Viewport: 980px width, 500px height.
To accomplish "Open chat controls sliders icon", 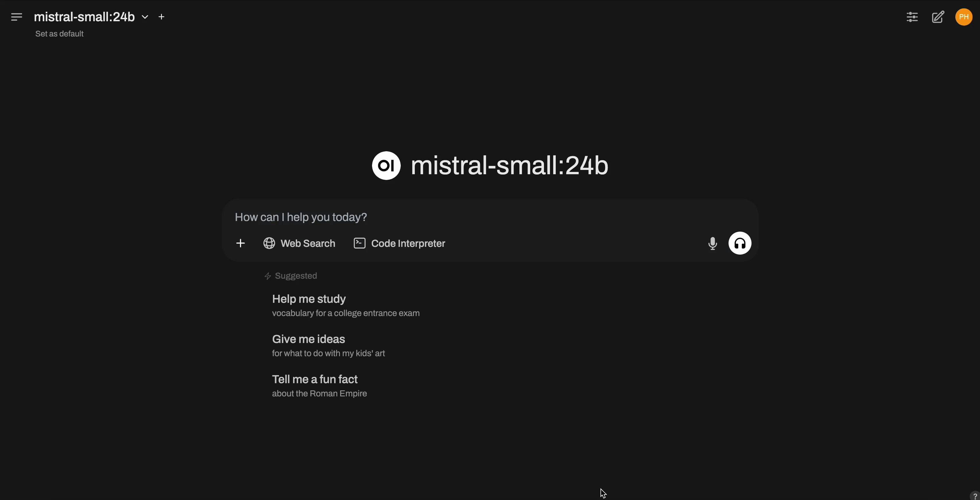I will (912, 17).
